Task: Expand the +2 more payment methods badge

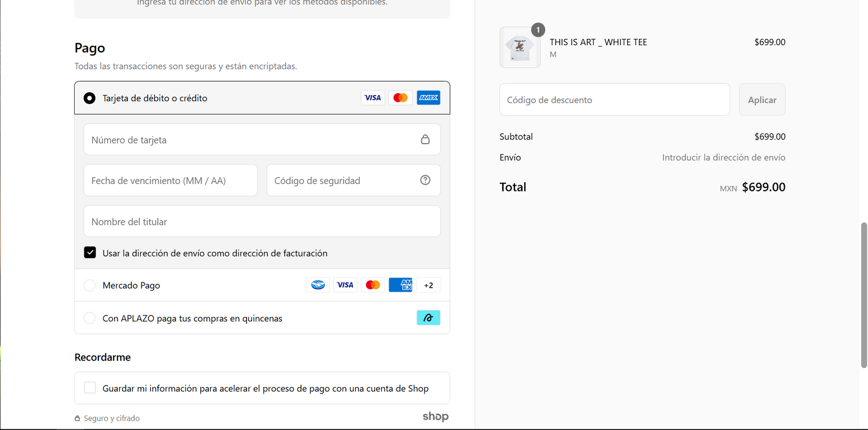Action: click(428, 285)
